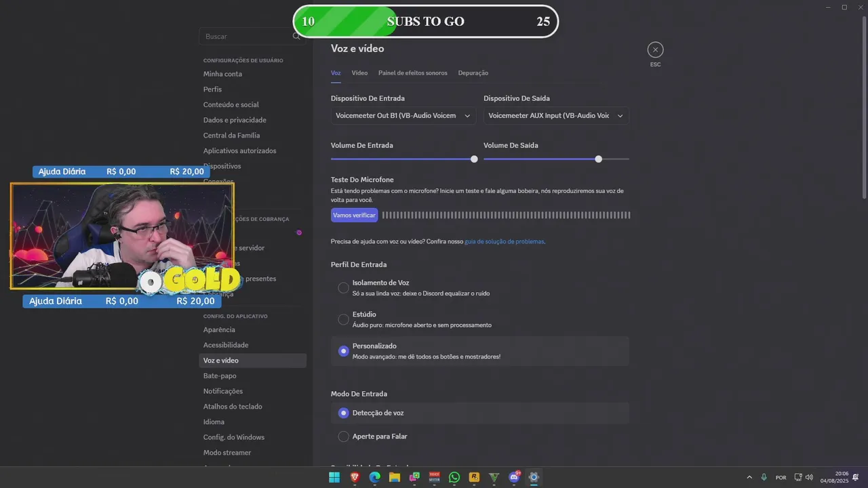Viewport: 868px width, 488px height.
Task: Switch to the Vídeo tab
Action: 359,73
